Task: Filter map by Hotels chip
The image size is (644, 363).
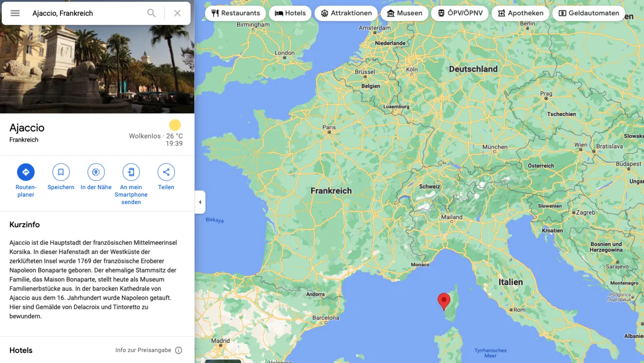Action: [290, 13]
